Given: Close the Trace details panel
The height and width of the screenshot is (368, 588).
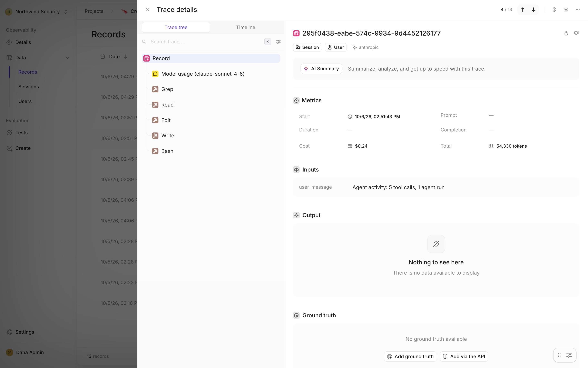Looking at the screenshot, I should 148,9.
